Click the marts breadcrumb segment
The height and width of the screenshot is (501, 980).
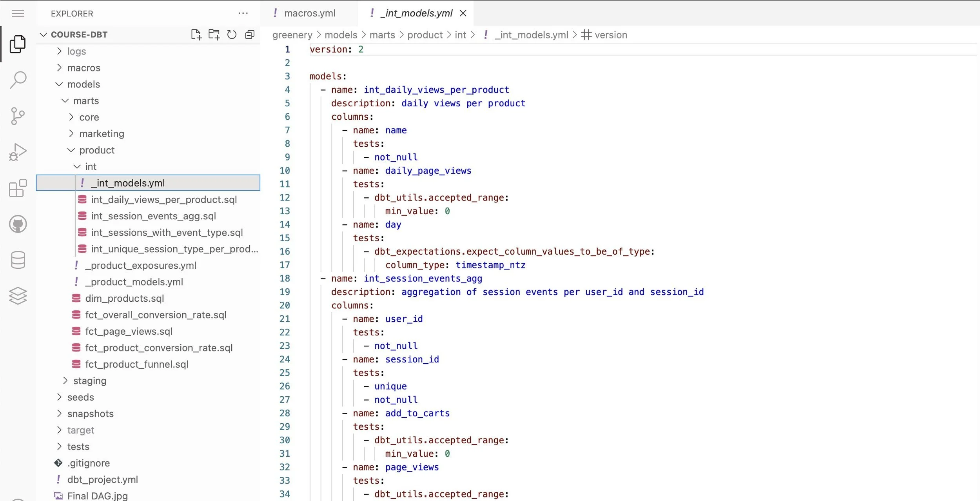coord(382,35)
